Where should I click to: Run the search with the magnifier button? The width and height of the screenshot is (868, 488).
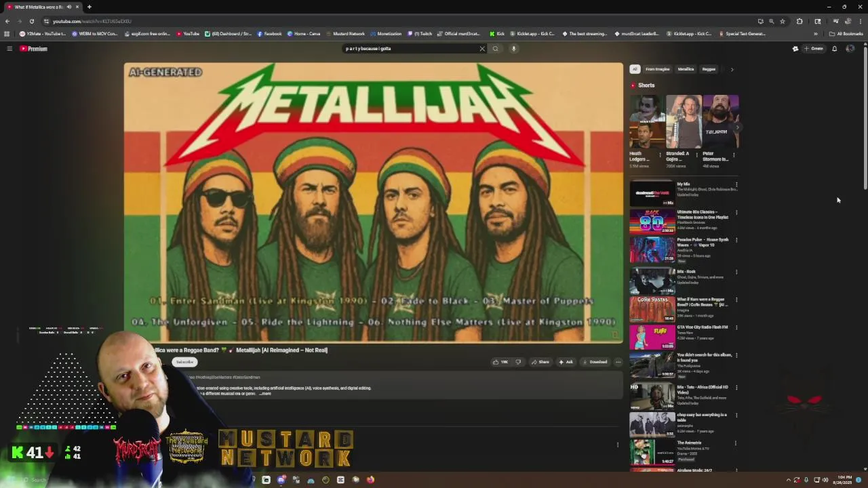[x=495, y=49]
